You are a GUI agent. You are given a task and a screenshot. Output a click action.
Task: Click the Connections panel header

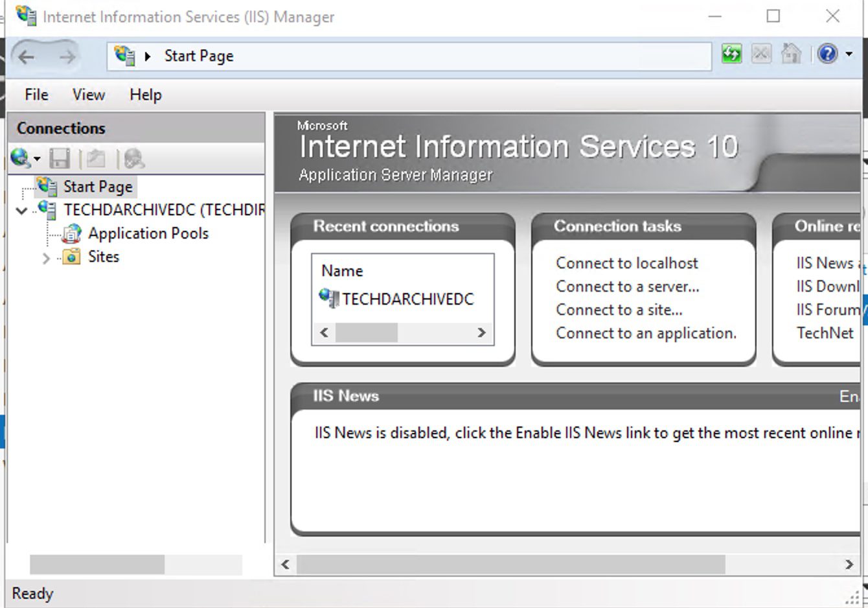tap(136, 128)
